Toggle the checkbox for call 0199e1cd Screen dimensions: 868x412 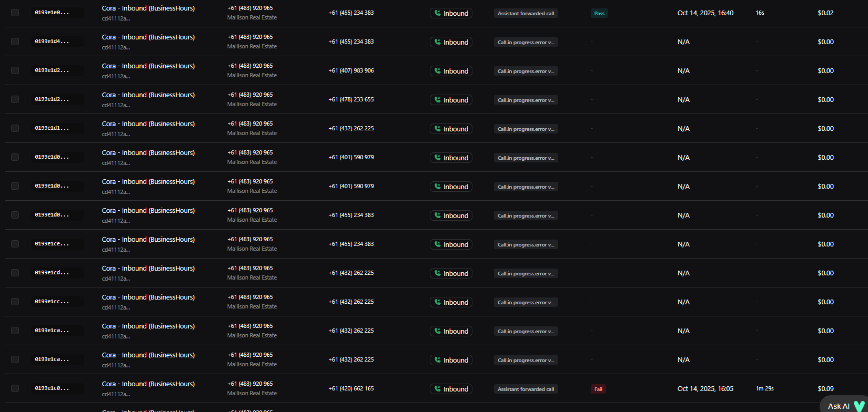tap(15, 273)
